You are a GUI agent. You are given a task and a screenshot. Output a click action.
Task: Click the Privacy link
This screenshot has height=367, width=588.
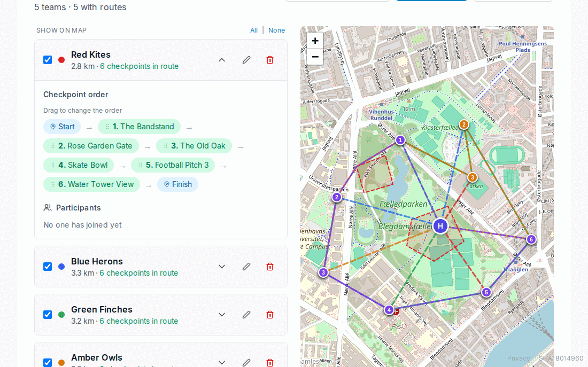pos(519,358)
